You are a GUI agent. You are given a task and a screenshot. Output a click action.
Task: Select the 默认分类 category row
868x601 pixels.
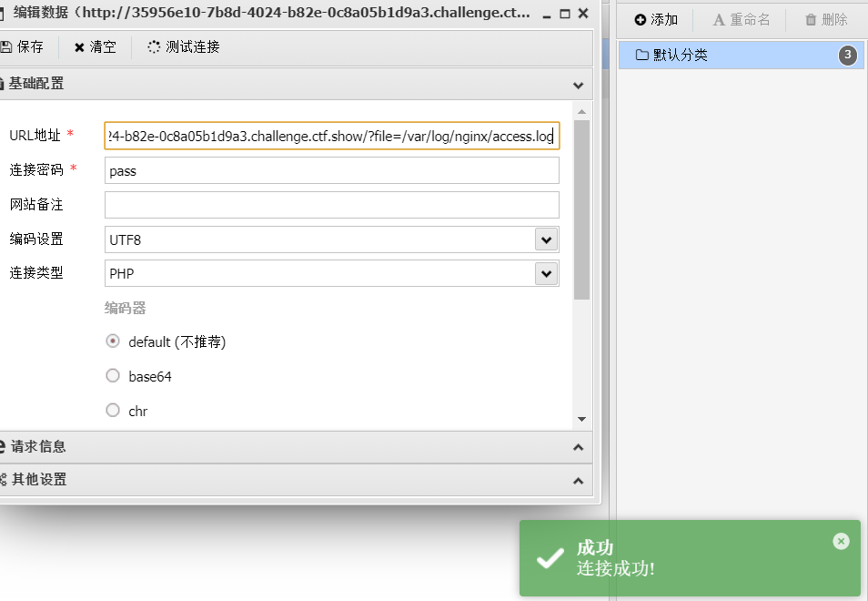pyautogui.click(x=742, y=55)
